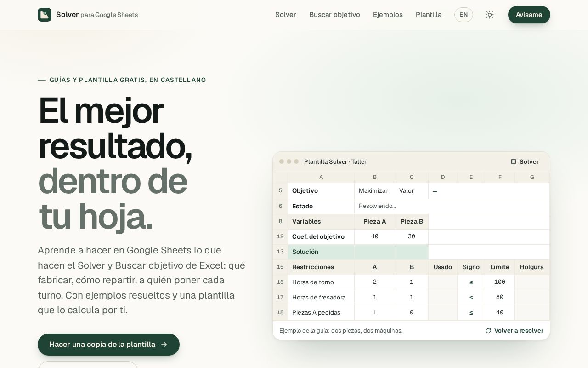Open the Solver nav link
588x368 pixels.
click(x=286, y=15)
